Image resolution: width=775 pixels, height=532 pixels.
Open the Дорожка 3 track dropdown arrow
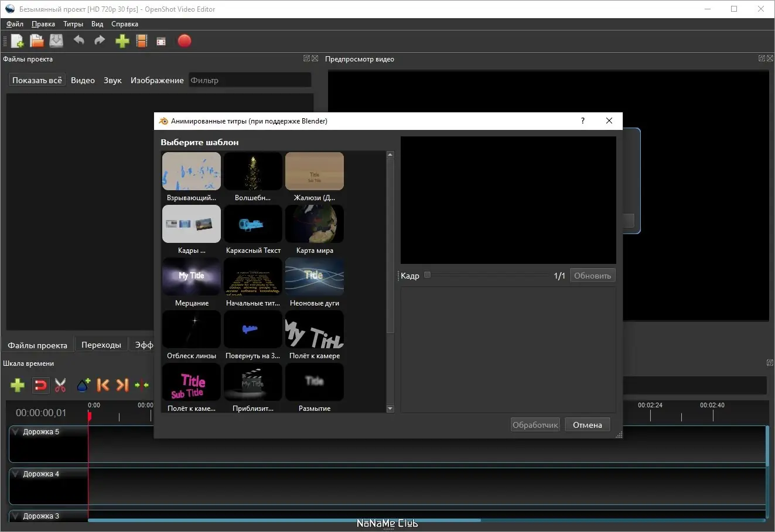pos(15,516)
